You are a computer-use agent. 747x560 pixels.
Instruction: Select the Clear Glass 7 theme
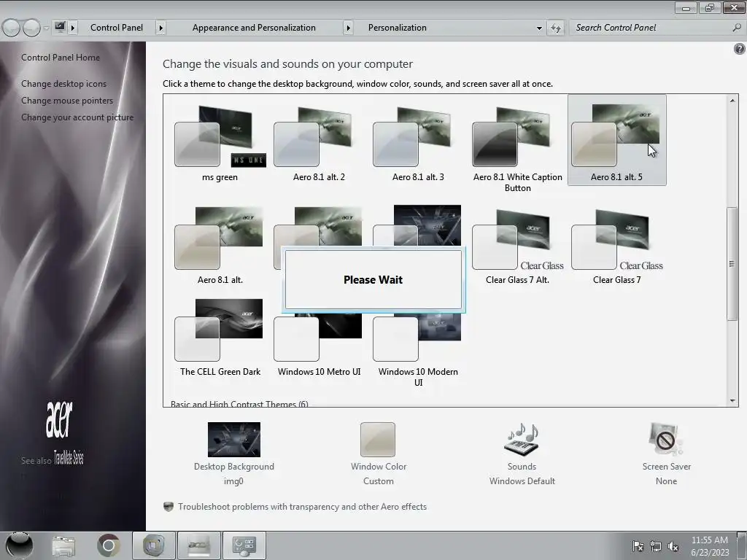point(616,245)
